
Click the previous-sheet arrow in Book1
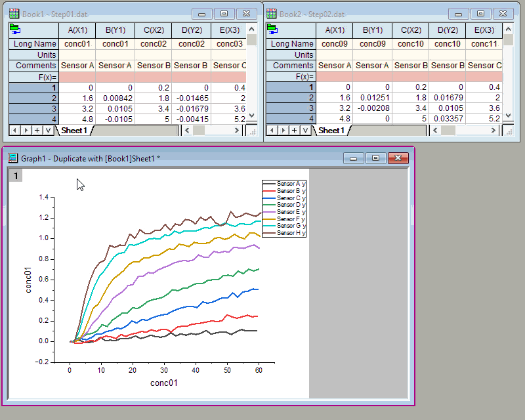pyautogui.click(x=13, y=131)
